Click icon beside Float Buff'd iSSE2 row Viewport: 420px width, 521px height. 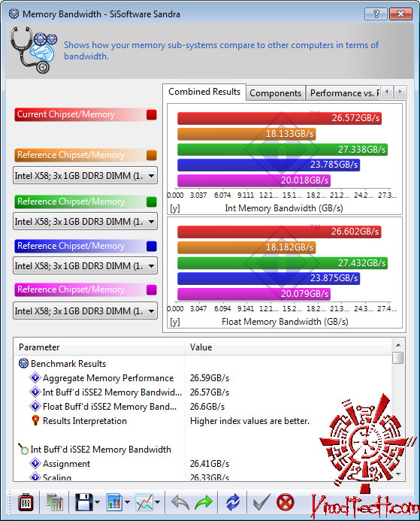35,407
